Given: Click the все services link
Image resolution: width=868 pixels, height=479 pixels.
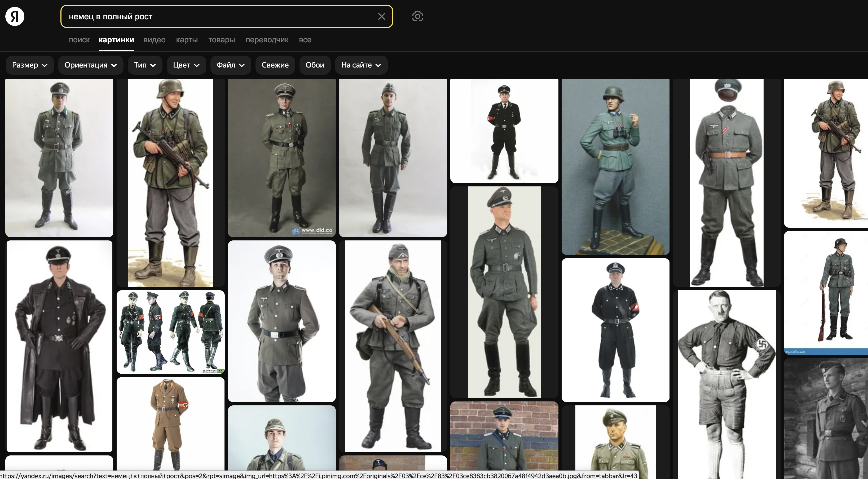Looking at the screenshot, I should coord(305,40).
